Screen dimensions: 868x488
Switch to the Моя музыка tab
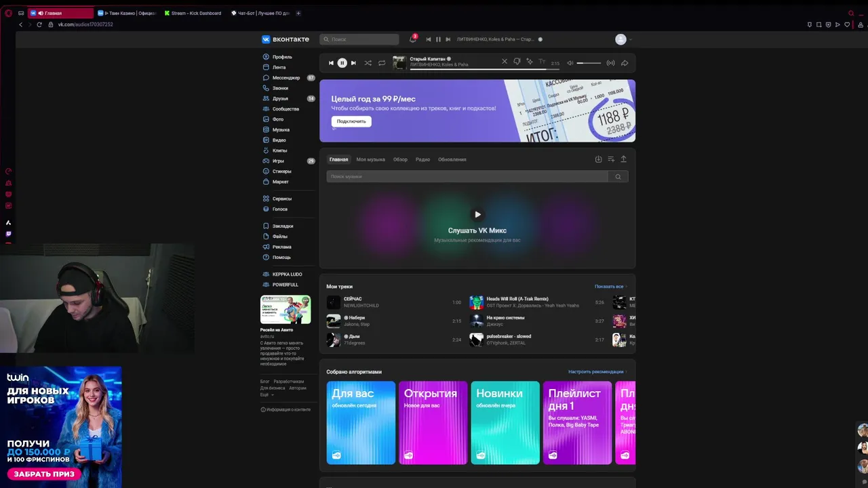click(x=370, y=159)
